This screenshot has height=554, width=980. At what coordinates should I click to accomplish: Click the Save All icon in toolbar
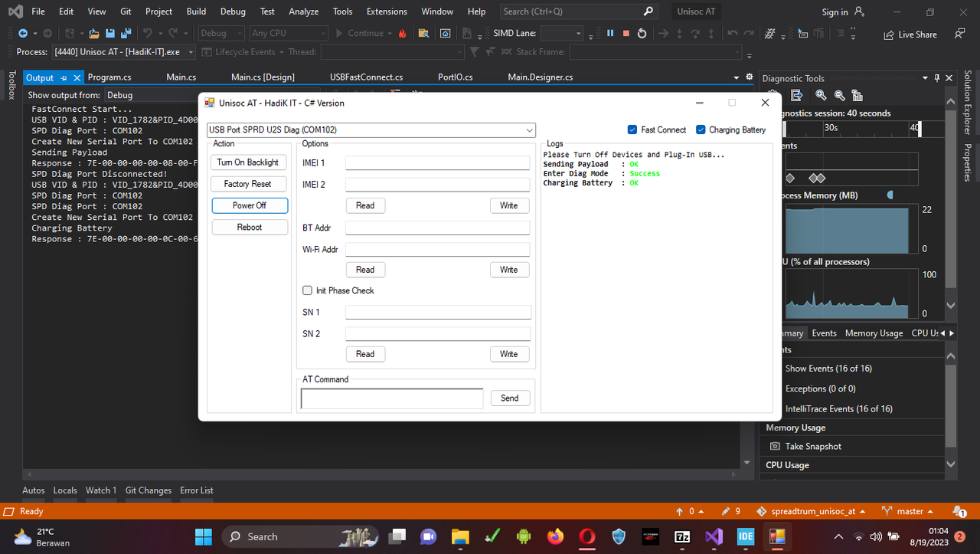pos(126,34)
